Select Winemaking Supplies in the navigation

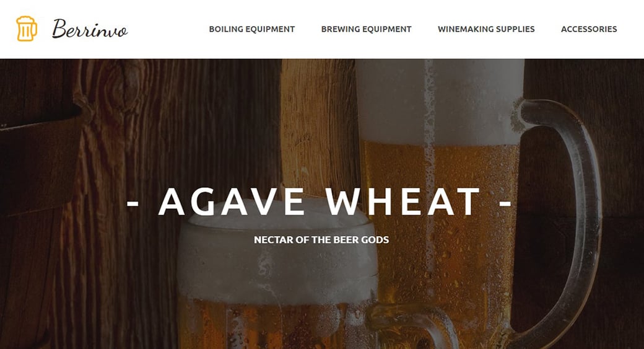[486, 29]
